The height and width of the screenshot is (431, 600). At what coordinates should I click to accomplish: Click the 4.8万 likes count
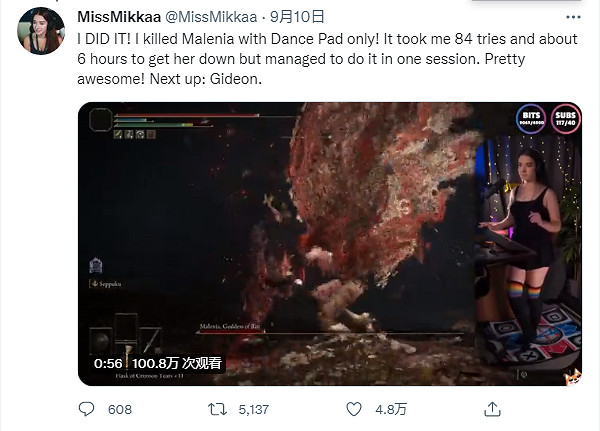click(391, 410)
